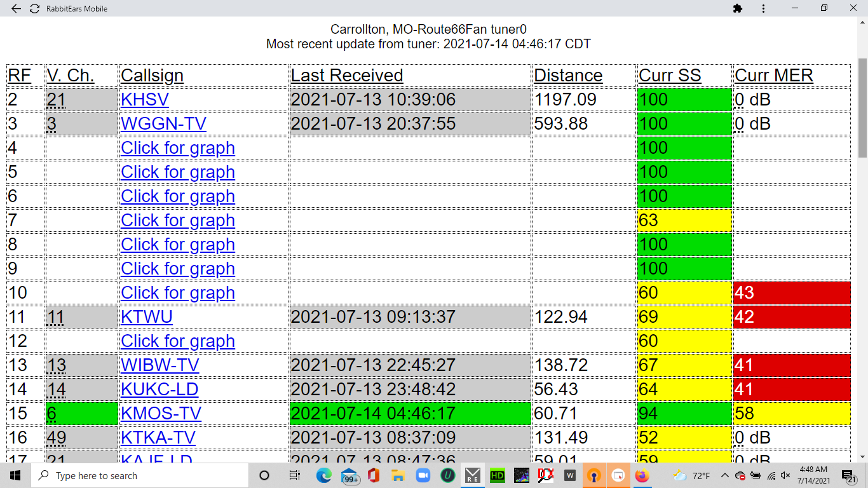Viewport: 868px width, 488px height.
Task: Open the three-dot app menu
Action: click(x=763, y=8)
